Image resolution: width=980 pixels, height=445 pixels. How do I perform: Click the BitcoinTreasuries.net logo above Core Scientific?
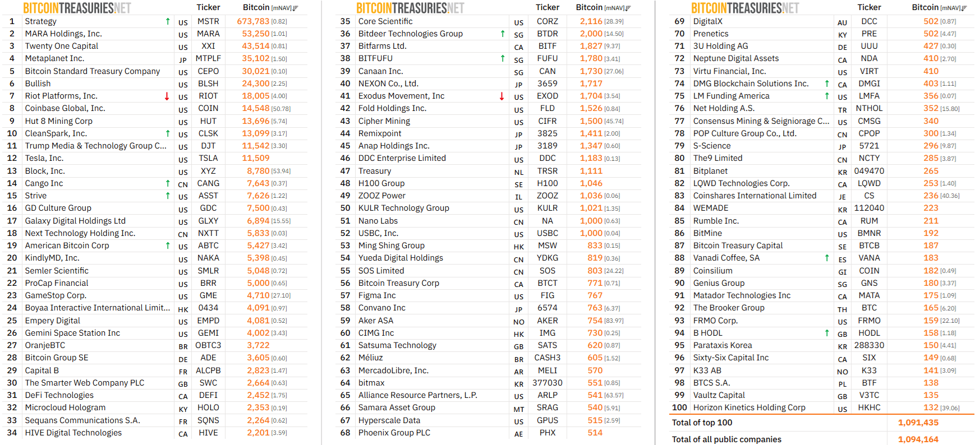pos(410,8)
